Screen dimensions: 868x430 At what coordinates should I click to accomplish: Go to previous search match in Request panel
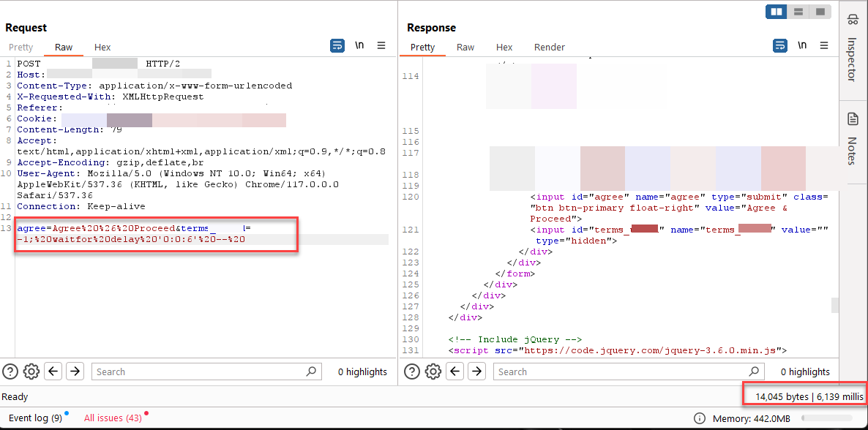(x=53, y=371)
